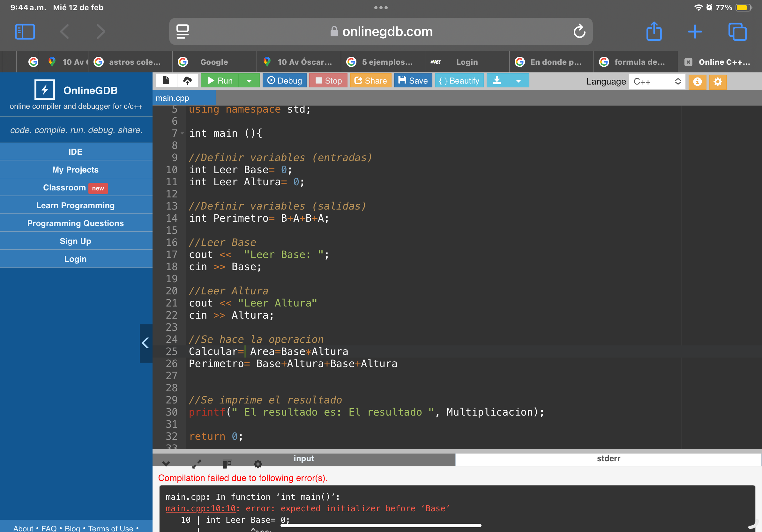Viewport: 762px width, 532px height.
Task: Click the console settings gear icon
Action: (258, 464)
